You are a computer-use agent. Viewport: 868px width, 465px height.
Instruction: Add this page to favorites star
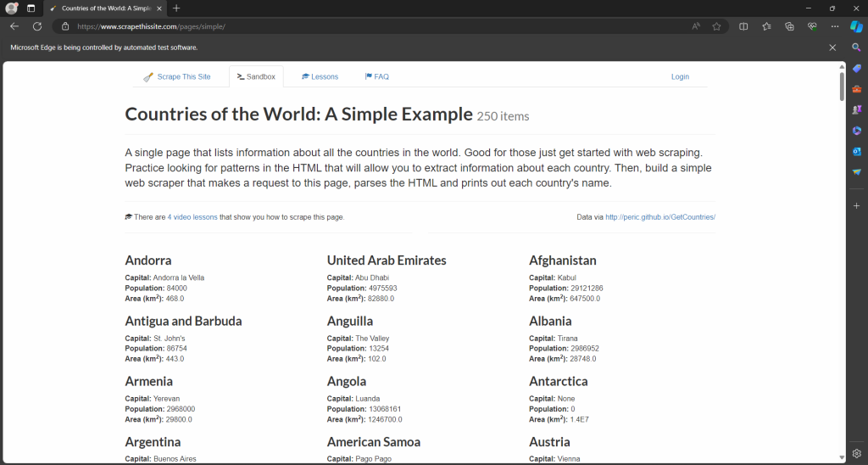716,26
